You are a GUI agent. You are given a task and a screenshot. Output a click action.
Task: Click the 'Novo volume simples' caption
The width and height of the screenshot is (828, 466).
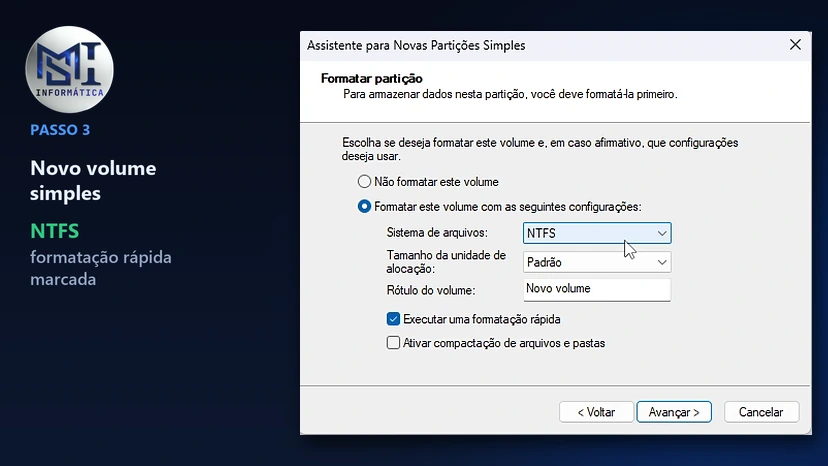click(93, 181)
